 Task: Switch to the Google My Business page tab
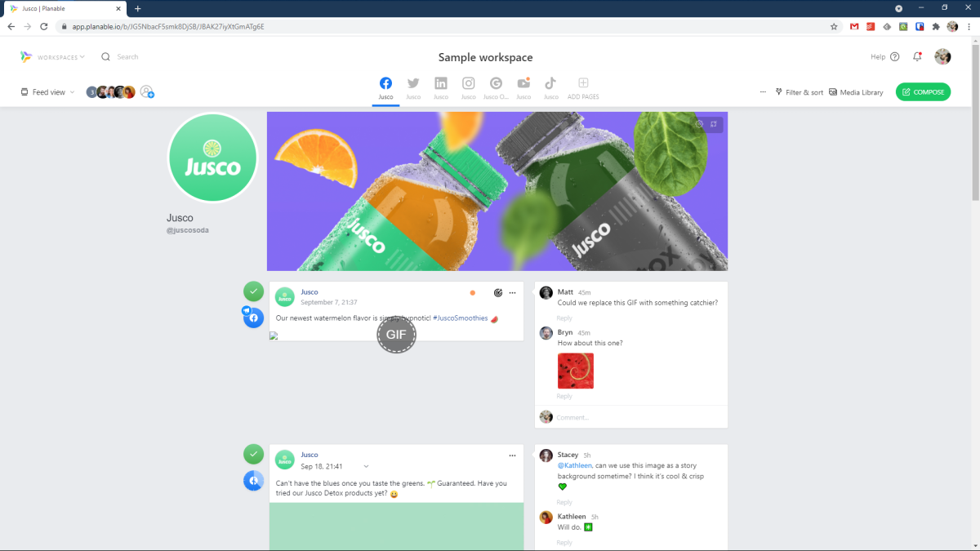[496, 88]
